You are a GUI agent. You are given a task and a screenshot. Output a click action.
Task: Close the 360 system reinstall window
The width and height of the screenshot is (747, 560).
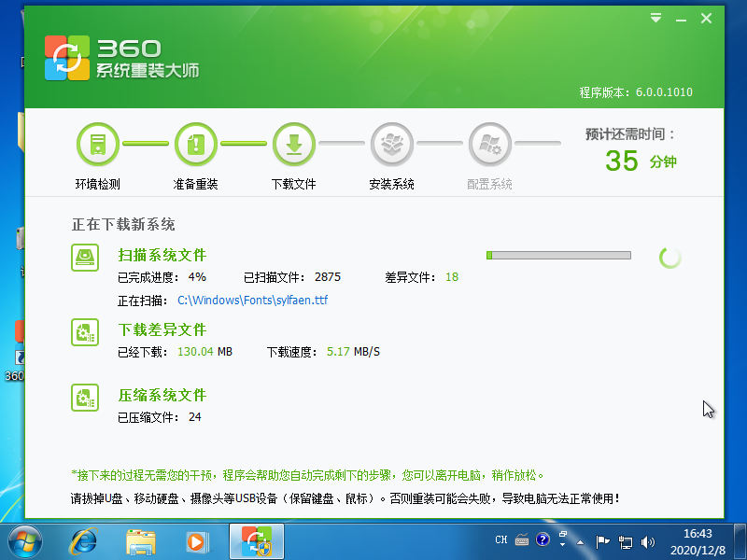(706, 18)
